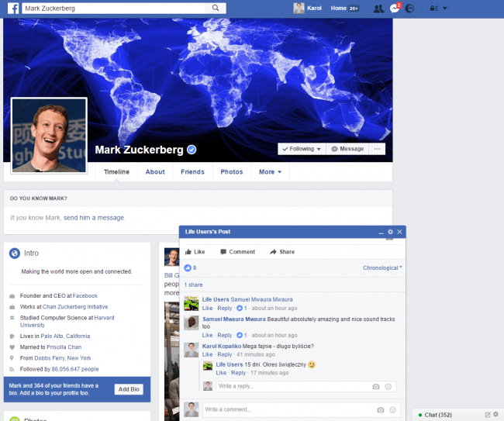This screenshot has height=421, width=504.
Task: Click the search magnifier icon
Action: pos(216,8)
